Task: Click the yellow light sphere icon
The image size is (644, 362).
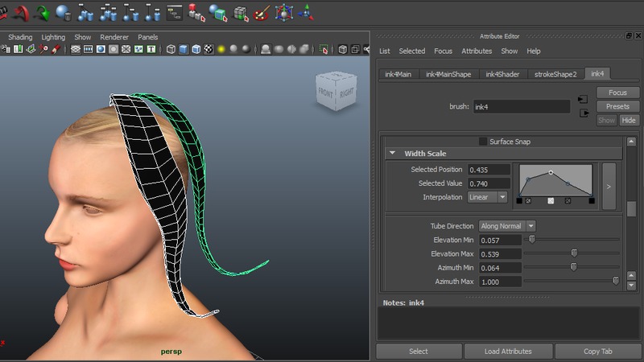Action: [x=220, y=50]
